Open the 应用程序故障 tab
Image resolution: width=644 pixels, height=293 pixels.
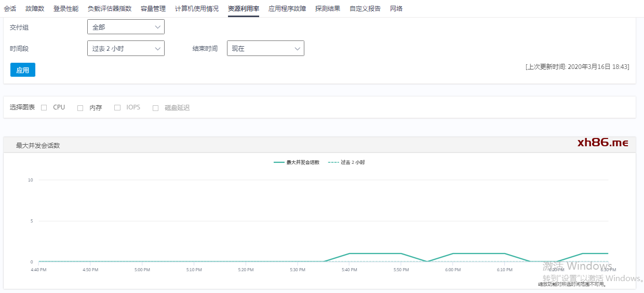coord(287,9)
